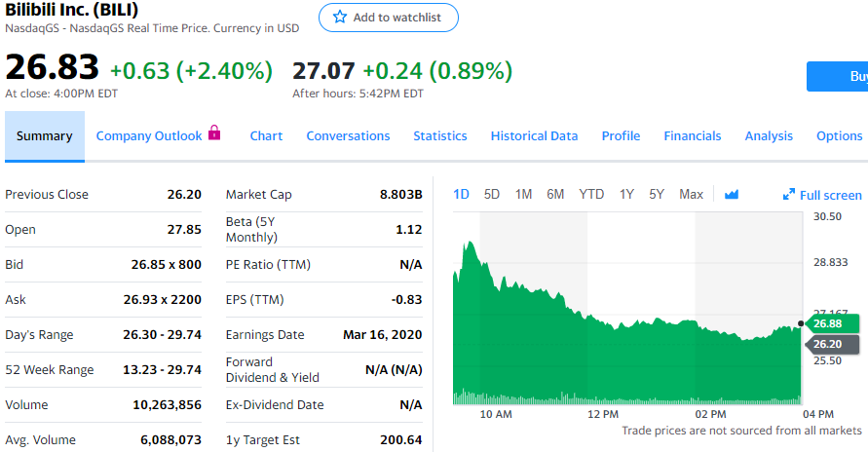Switch chart type with the area chart icon

tap(732, 195)
